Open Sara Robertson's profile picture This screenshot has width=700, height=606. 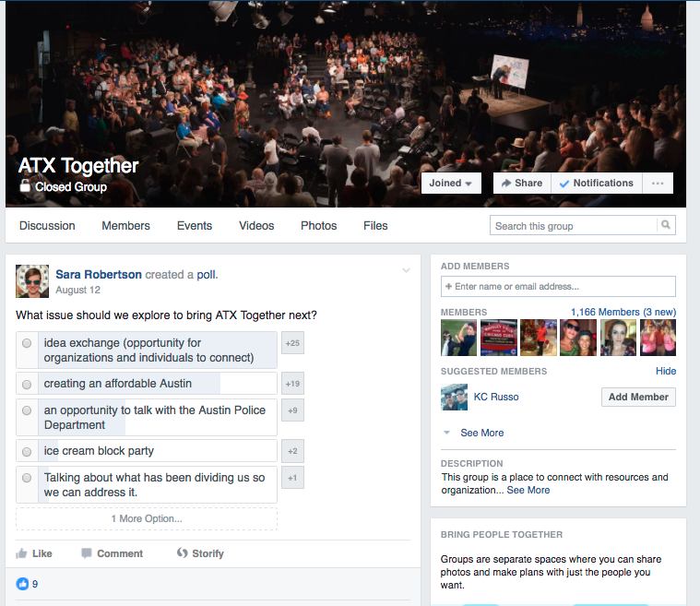[x=32, y=281]
